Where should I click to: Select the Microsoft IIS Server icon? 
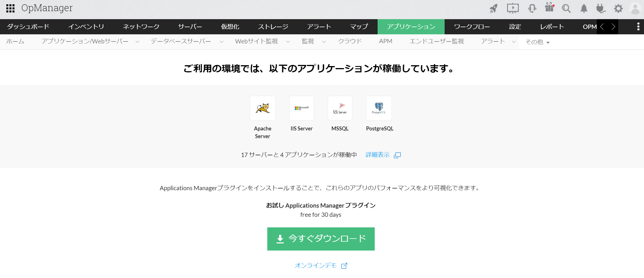pos(302,108)
